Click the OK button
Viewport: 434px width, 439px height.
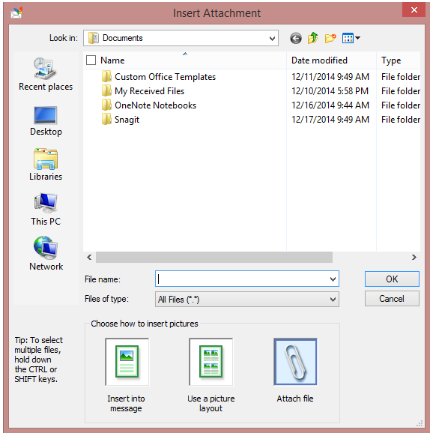(x=392, y=279)
